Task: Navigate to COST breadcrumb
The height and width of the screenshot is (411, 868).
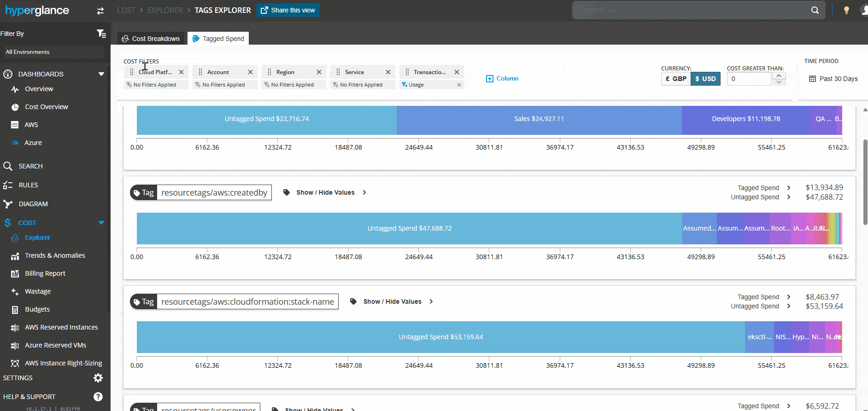Action: pos(126,10)
